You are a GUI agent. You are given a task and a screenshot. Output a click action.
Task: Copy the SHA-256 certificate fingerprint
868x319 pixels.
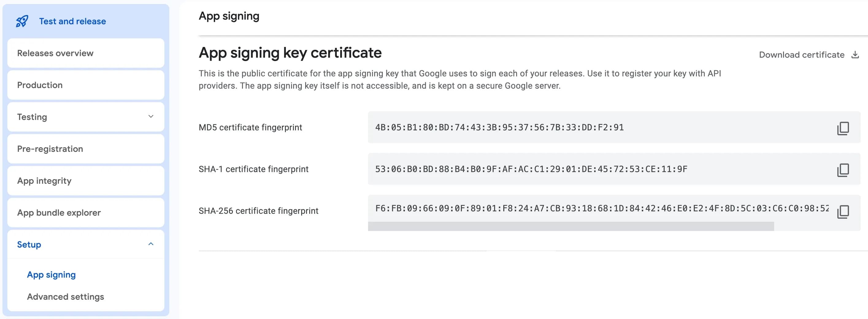(x=843, y=211)
